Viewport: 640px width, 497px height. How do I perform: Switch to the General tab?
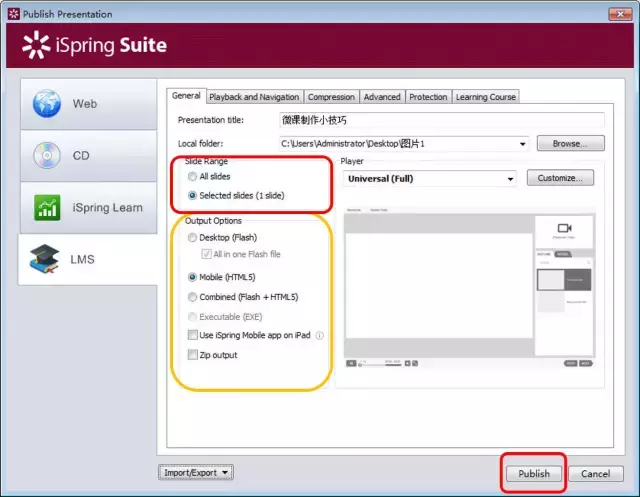click(x=186, y=95)
